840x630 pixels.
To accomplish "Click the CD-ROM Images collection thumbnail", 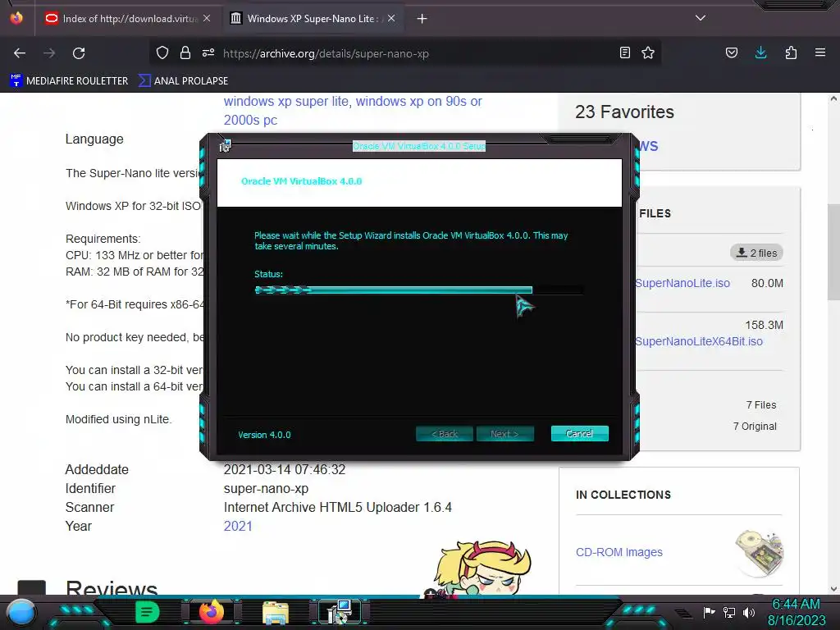I will 759,553.
